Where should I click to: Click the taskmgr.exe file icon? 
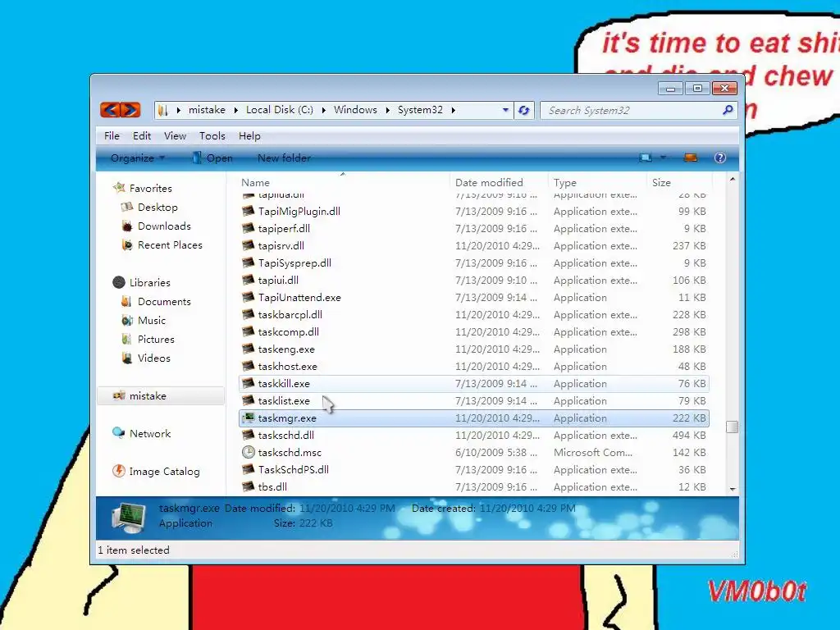[248, 418]
